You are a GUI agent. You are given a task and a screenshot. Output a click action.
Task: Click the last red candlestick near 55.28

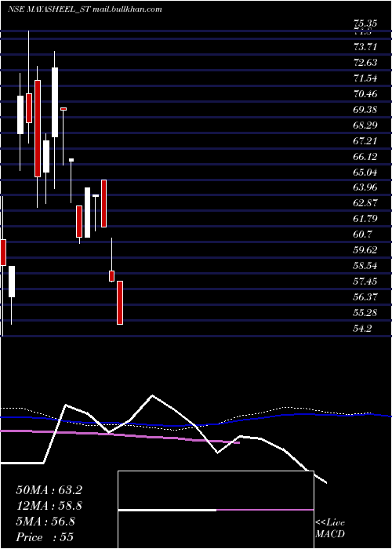click(x=120, y=303)
